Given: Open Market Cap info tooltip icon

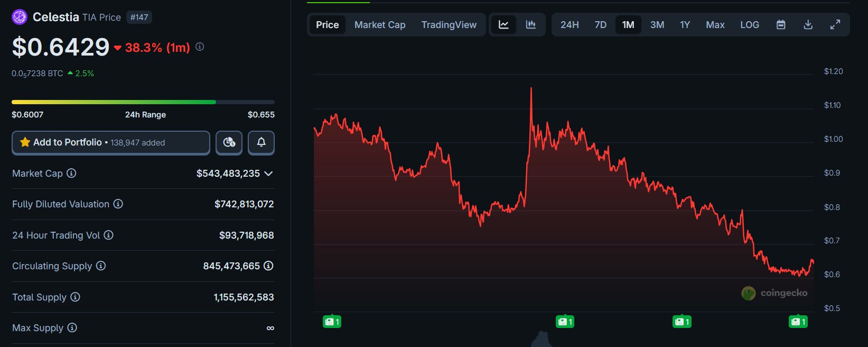Looking at the screenshot, I should click(x=71, y=173).
